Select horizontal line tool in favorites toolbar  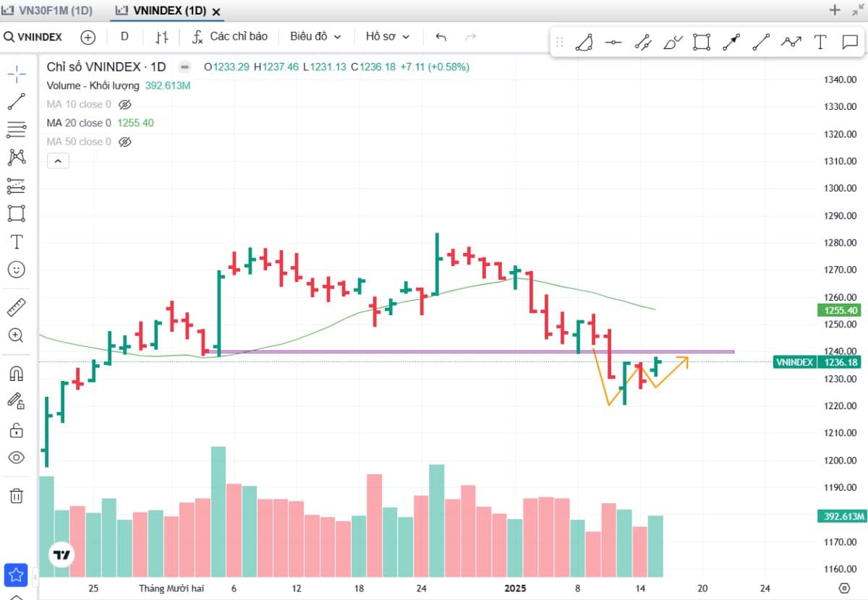(613, 43)
